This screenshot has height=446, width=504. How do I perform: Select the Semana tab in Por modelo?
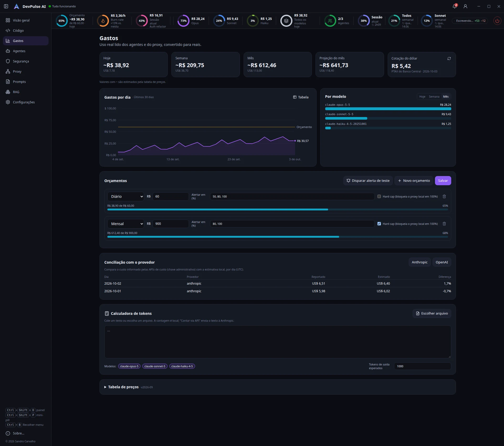tap(434, 97)
